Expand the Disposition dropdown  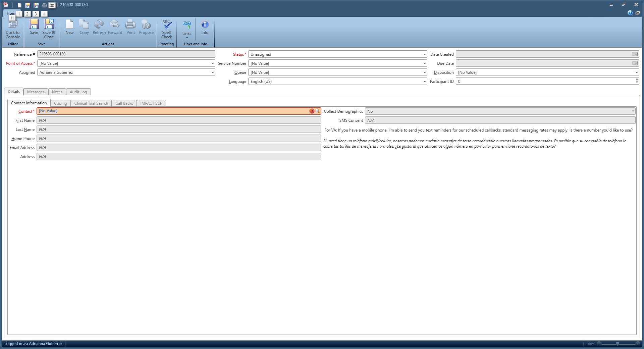pyautogui.click(x=636, y=72)
